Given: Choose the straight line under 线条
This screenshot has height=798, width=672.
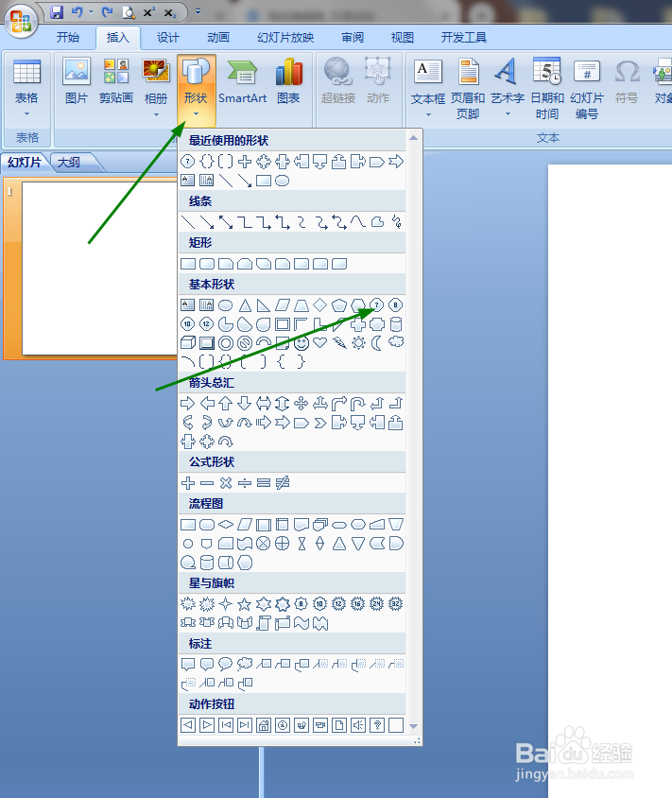Looking at the screenshot, I should pos(188,222).
